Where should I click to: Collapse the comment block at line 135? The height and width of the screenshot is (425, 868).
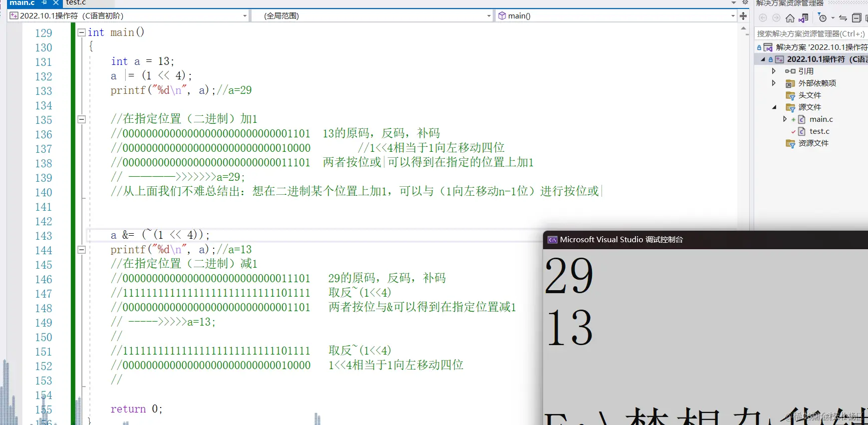coord(81,119)
